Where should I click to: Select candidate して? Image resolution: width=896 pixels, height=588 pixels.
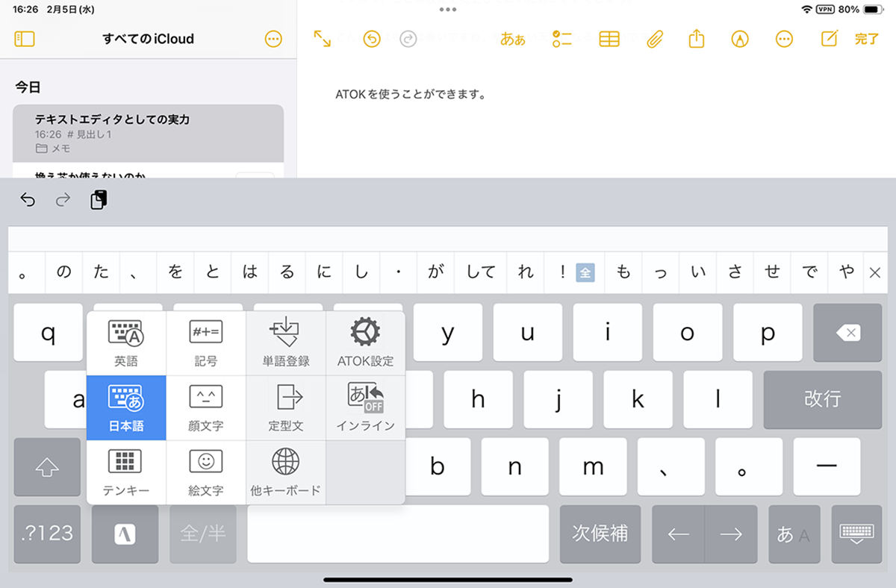(481, 273)
